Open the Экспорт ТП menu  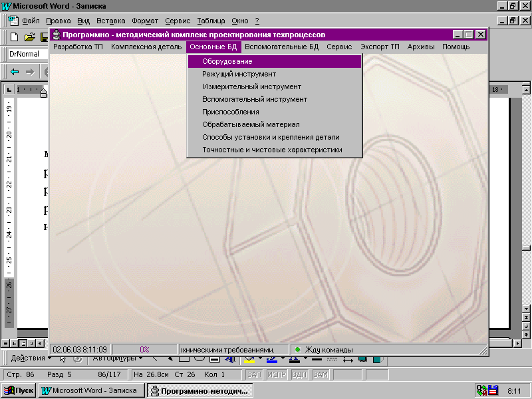click(x=380, y=47)
